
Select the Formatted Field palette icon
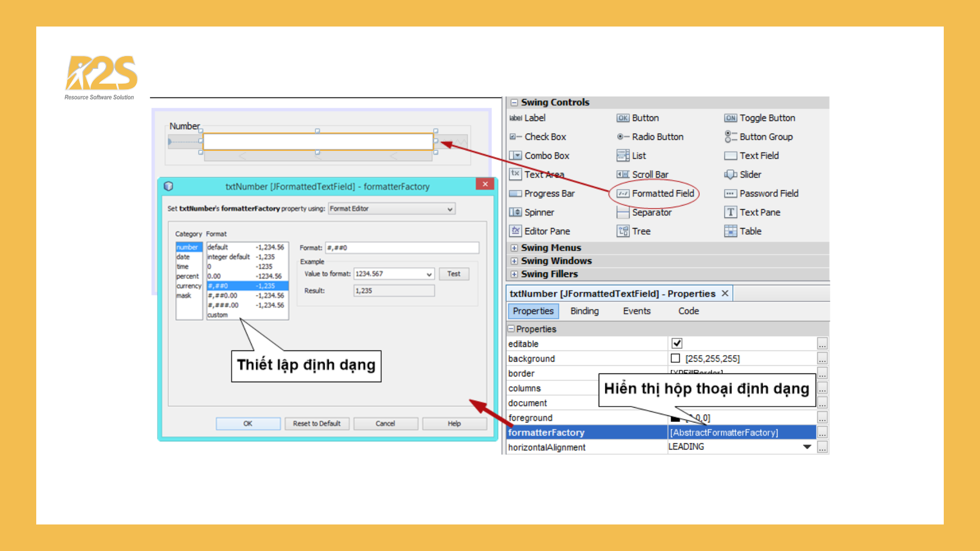(623, 193)
